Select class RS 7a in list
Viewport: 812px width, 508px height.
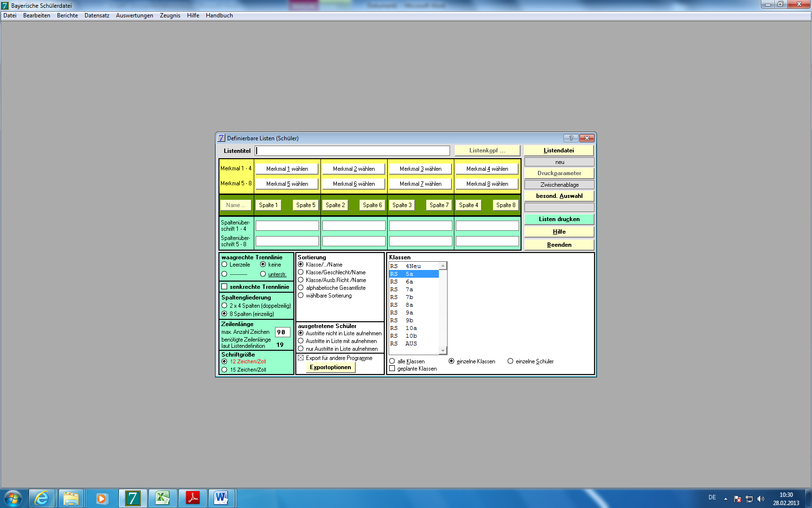pyautogui.click(x=414, y=289)
